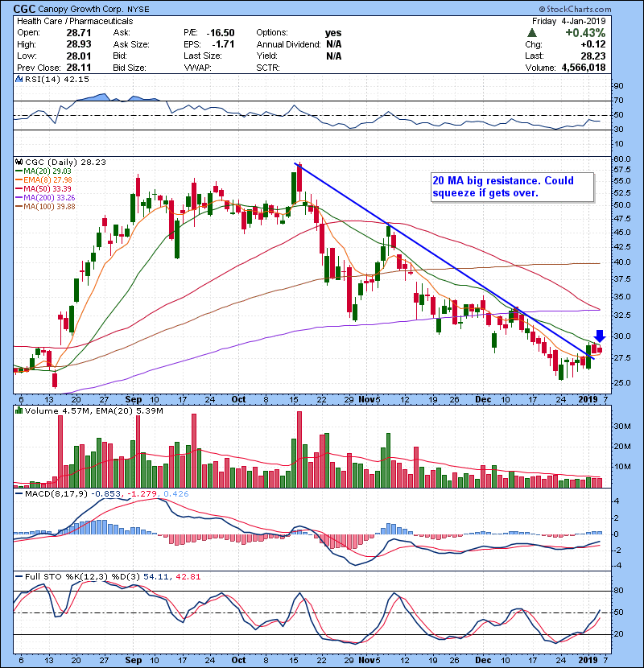Click the Volume 4.57M, EMA(20) 5.39M label
This screenshot has width=644, height=668.
[93, 410]
